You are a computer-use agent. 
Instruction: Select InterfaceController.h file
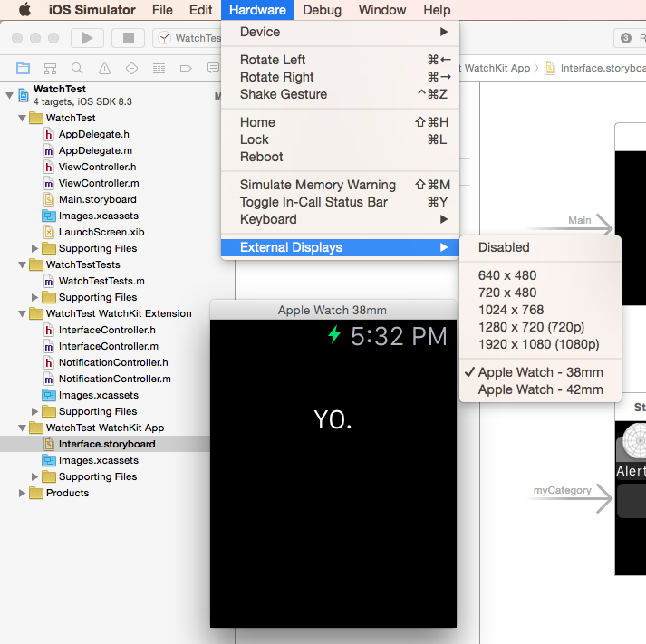107,330
